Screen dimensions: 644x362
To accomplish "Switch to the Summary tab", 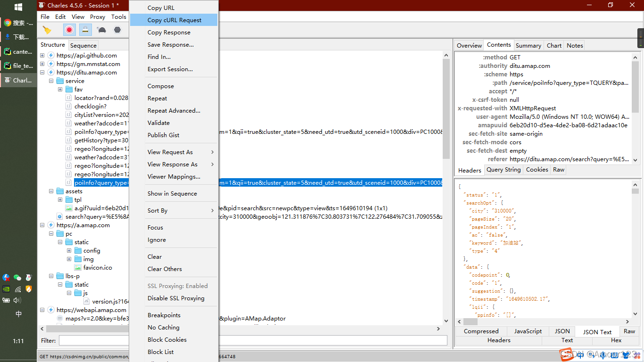I will [528, 46].
